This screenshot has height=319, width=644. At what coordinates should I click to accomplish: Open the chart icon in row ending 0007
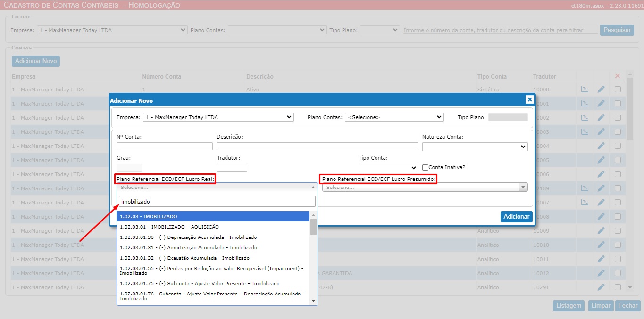pos(584,203)
